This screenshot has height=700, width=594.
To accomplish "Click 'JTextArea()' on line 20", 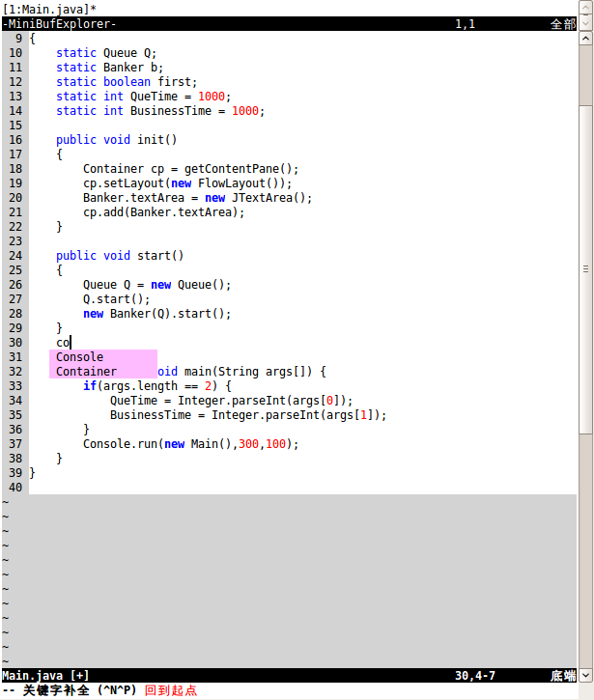I will click(x=269, y=198).
